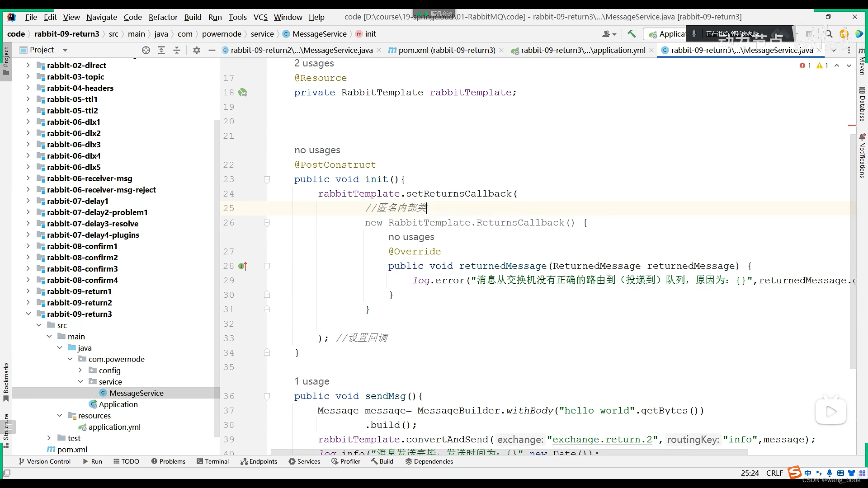Expand the rabbit-08-confirm1 module
This screenshot has height=488, width=868.
point(28,246)
